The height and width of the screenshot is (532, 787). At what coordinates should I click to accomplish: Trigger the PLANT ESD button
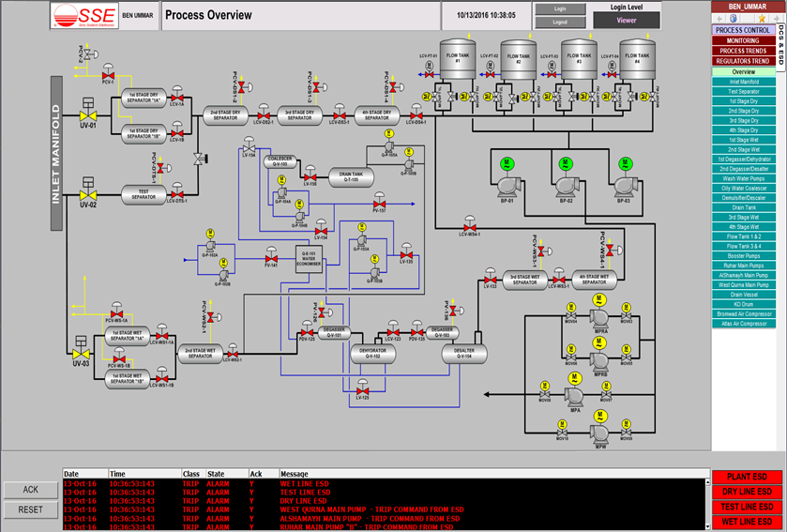pyautogui.click(x=747, y=477)
